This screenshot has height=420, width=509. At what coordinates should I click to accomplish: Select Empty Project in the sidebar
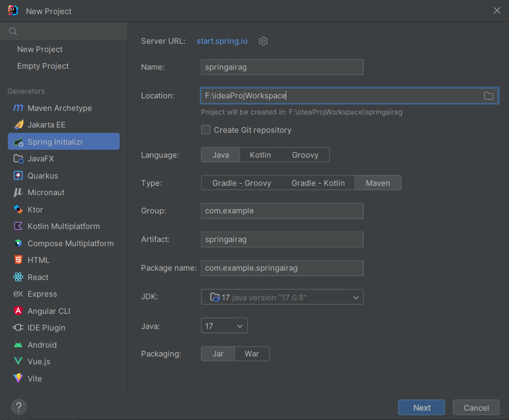tap(43, 66)
